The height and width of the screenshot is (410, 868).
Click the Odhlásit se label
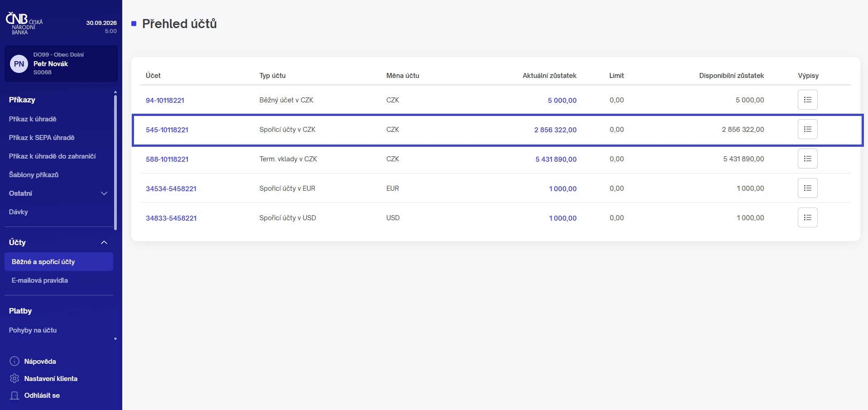[x=42, y=396]
